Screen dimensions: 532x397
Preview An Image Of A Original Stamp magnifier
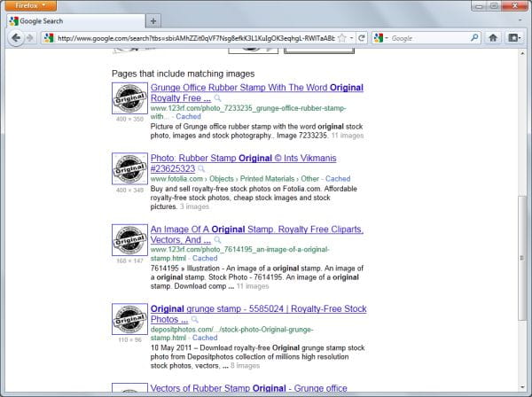click(x=217, y=240)
